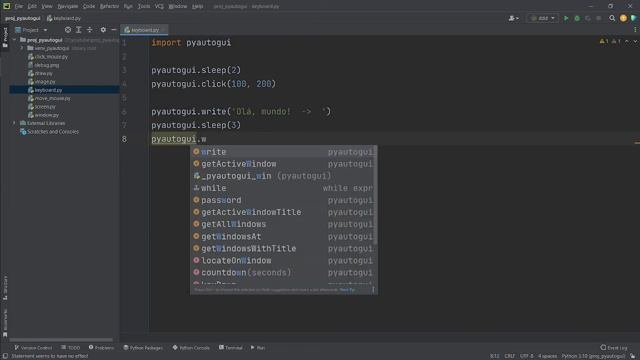Click tool windows toggle in status bar corner
This screenshot has height=360, width=640.
click(x=5, y=356)
